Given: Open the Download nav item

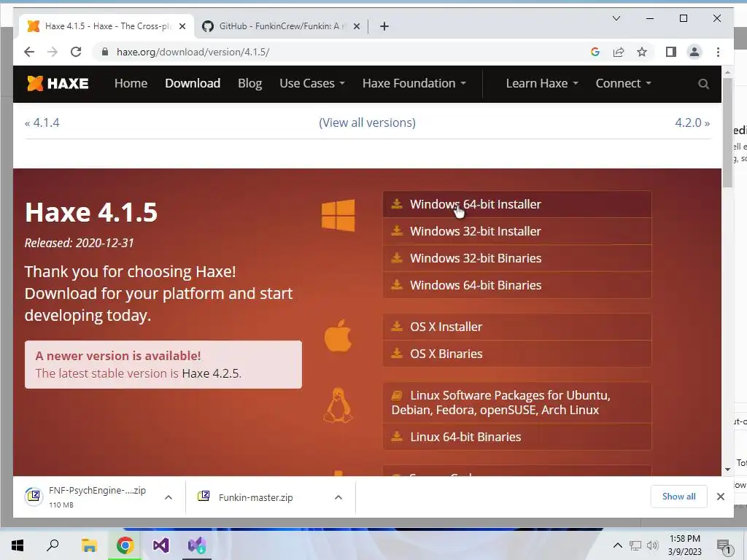Looking at the screenshot, I should point(193,83).
